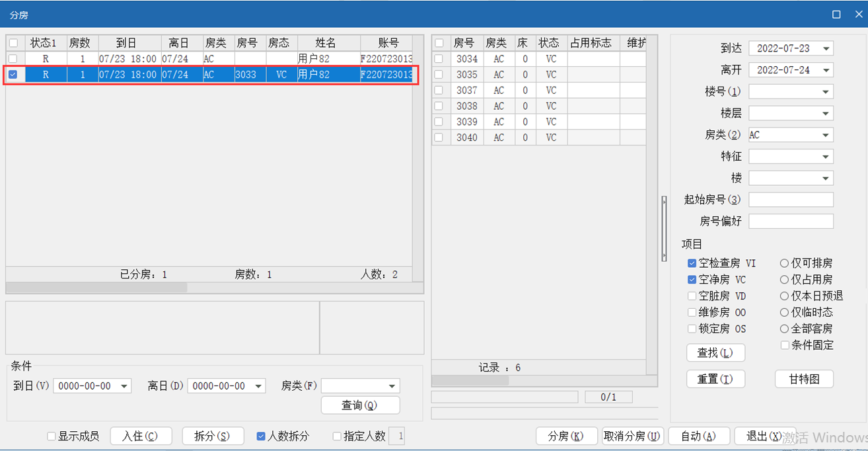The height and width of the screenshot is (451, 868).
Task: Close the 分房 window
Action: pyautogui.click(x=859, y=15)
